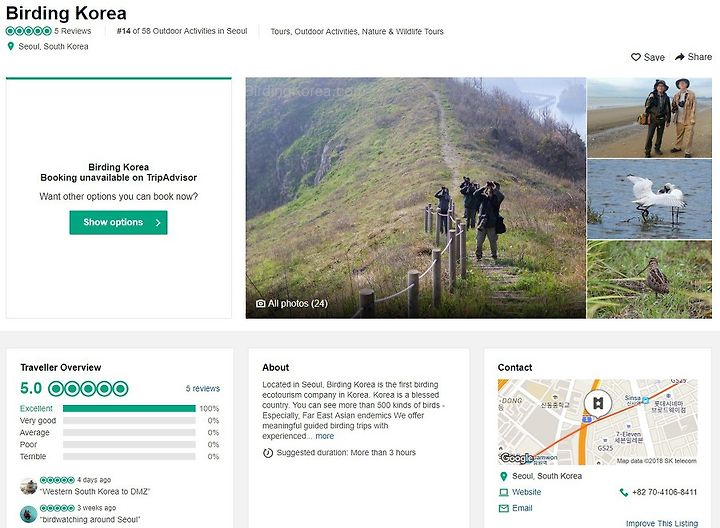Open review 'birdwatching around Seoul'
This screenshot has height=528, width=720.
pyautogui.click(x=90, y=520)
